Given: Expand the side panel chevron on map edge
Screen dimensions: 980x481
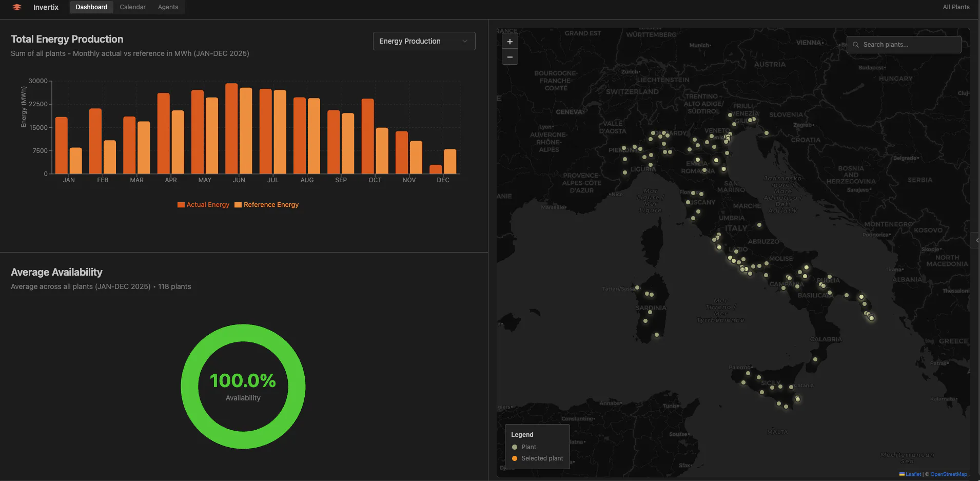Looking at the screenshot, I should pyautogui.click(x=976, y=240).
